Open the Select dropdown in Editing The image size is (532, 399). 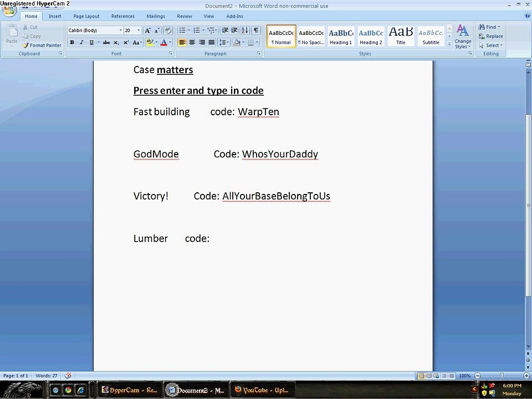tap(490, 45)
